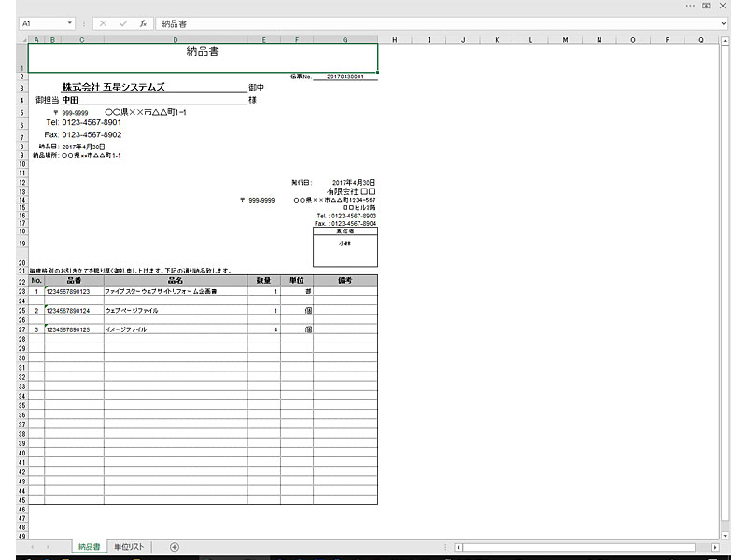Screen dimensions: 747x560
Task: Select cell containing 株式会社 五星システムズ
Action: pyautogui.click(x=114, y=87)
